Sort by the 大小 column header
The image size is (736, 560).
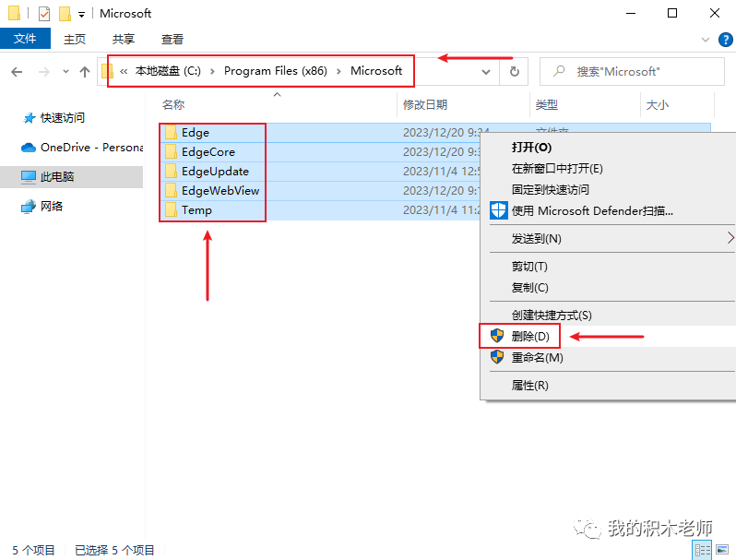point(657,104)
